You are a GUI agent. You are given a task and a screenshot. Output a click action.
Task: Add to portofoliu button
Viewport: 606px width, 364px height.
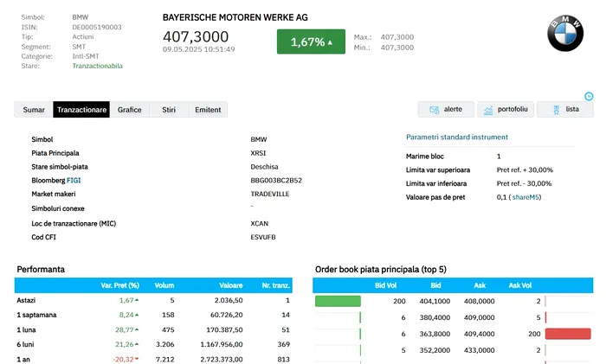pos(506,109)
